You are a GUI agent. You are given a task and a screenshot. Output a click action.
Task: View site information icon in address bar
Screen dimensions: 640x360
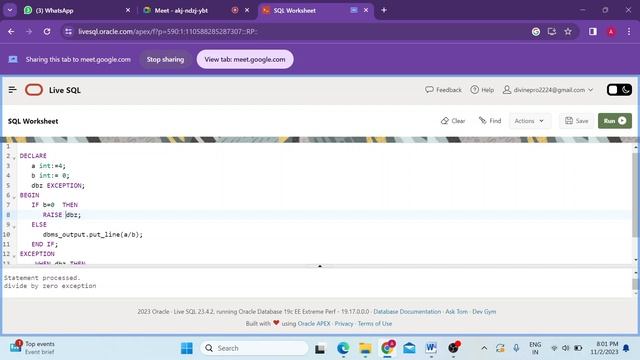(x=69, y=31)
